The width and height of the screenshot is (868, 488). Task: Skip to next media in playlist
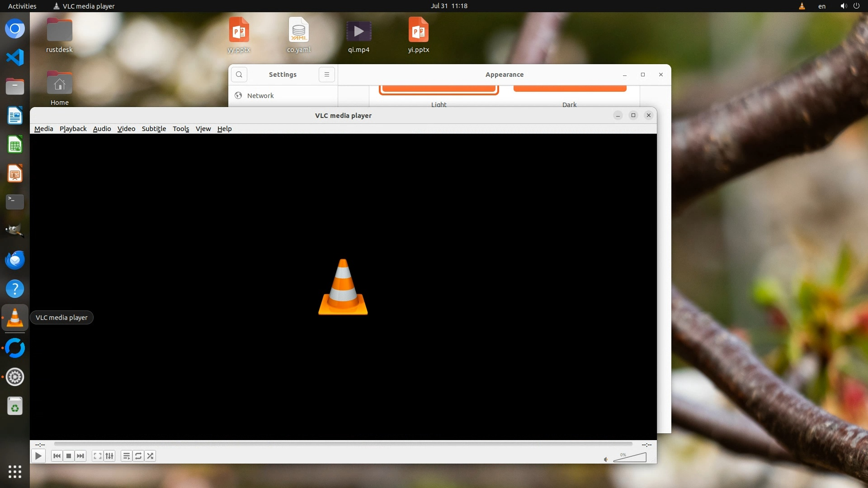(80, 456)
